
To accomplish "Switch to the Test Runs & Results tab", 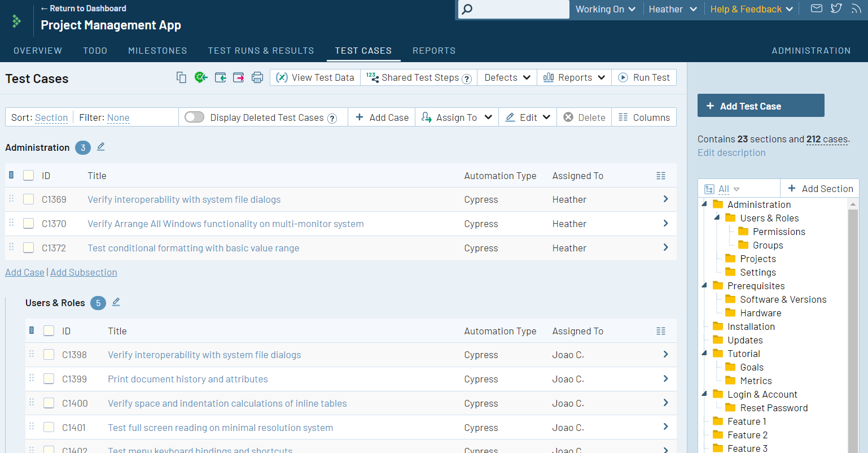I will click(261, 50).
